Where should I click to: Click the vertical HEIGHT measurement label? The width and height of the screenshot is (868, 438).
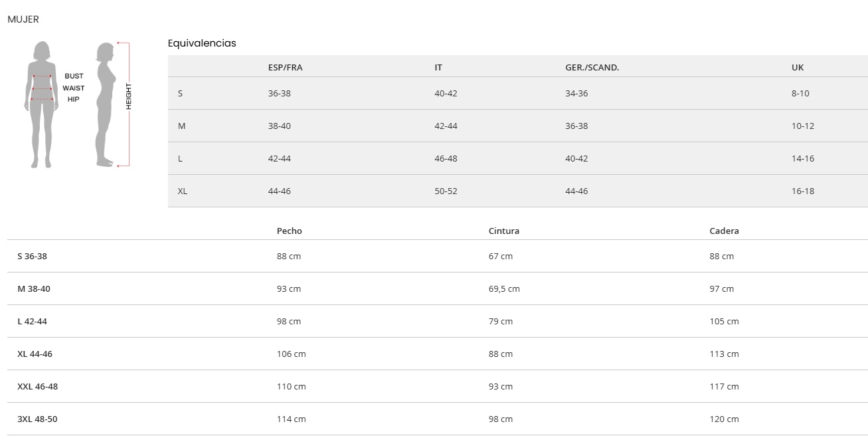[x=129, y=97]
